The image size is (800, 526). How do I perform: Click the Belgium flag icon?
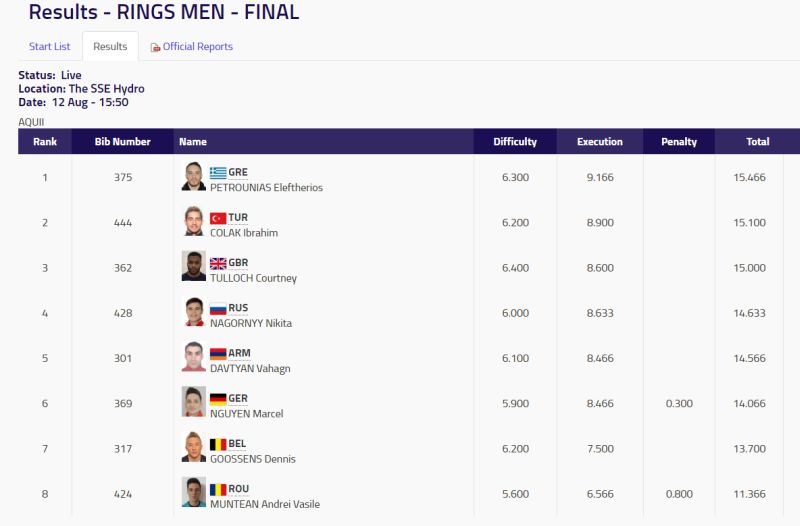(218, 444)
